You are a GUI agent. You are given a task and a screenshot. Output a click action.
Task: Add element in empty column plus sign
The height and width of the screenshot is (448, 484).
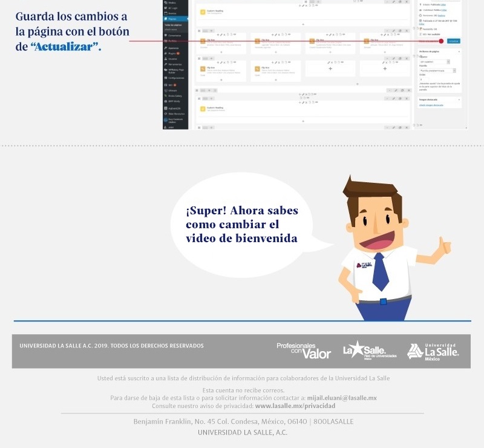point(330,68)
